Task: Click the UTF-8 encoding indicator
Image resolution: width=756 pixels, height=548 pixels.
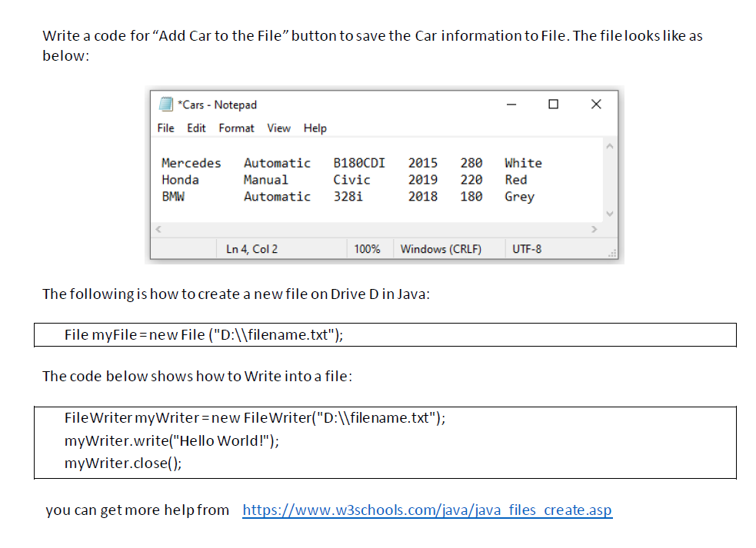Action: tap(526, 248)
